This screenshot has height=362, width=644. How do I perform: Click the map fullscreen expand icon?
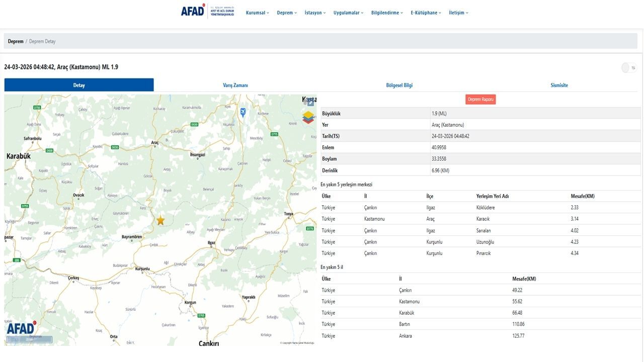coord(310,102)
